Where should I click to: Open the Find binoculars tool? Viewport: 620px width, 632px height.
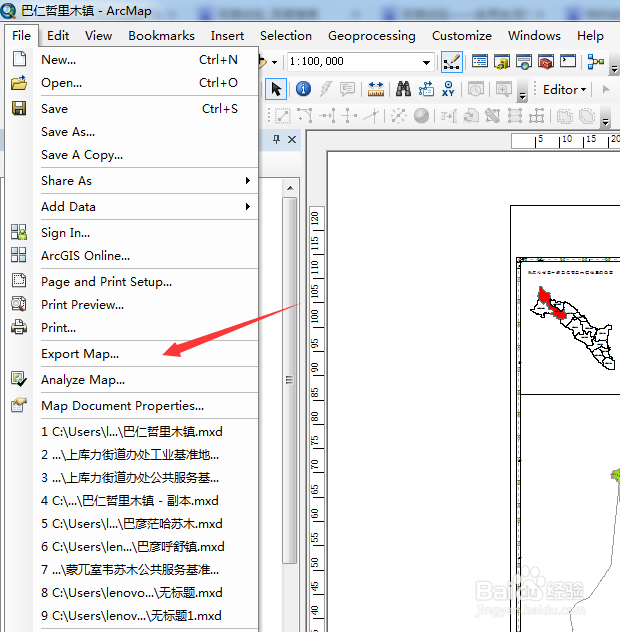coord(403,89)
